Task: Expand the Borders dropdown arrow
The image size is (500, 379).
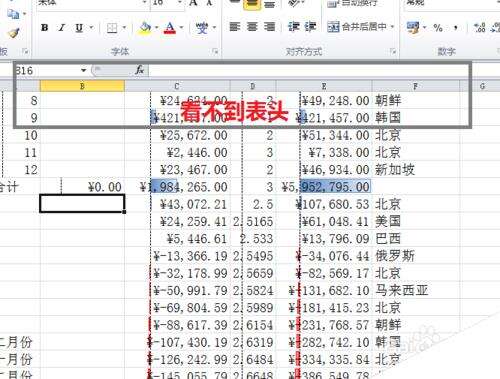Action: point(124,28)
